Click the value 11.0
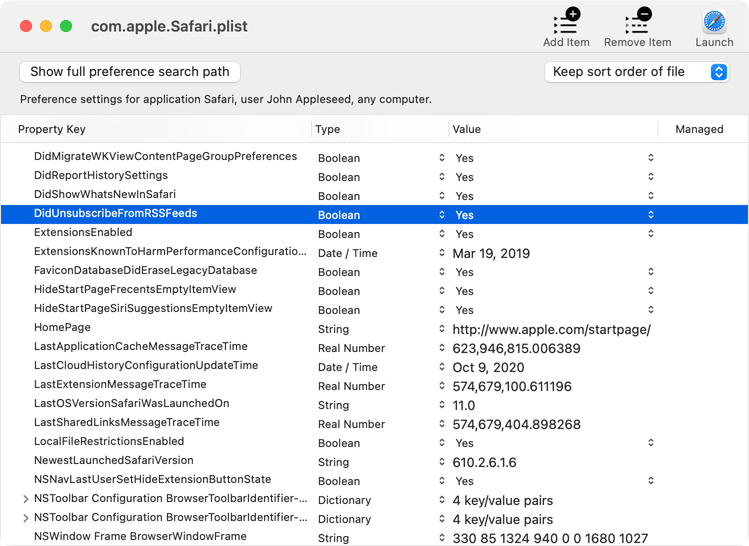749x546 pixels. [464, 406]
